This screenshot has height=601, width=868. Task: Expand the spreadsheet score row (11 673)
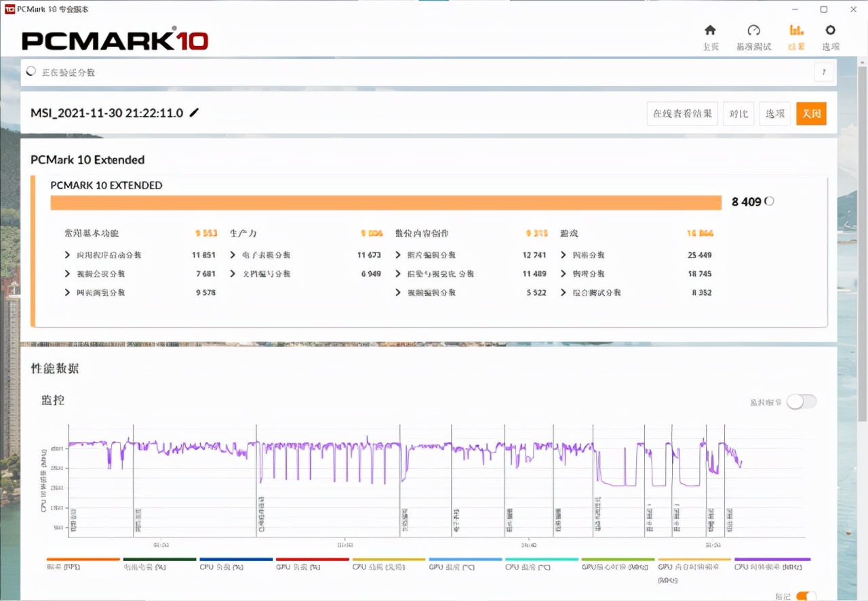coord(233,255)
